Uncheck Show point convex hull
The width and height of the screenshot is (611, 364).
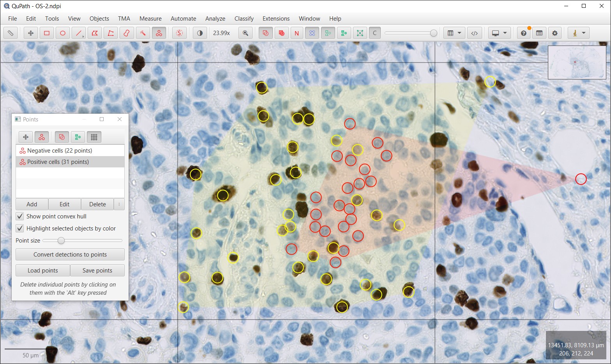point(20,216)
